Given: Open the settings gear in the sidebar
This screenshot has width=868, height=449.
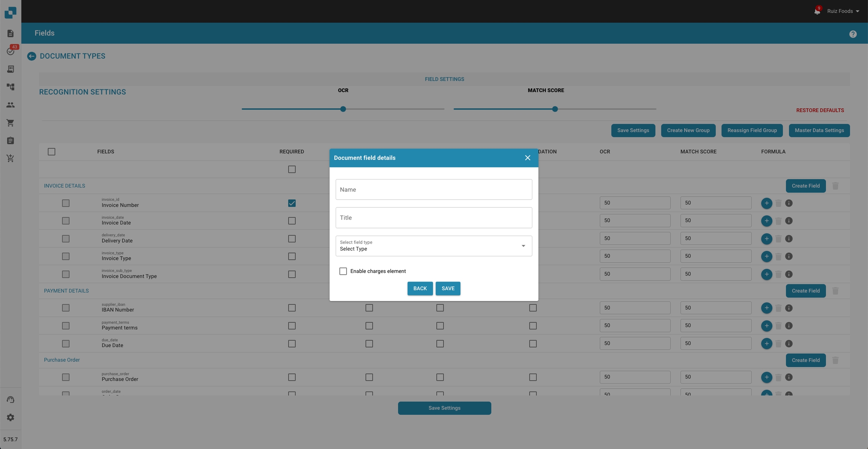Looking at the screenshot, I should (x=11, y=417).
